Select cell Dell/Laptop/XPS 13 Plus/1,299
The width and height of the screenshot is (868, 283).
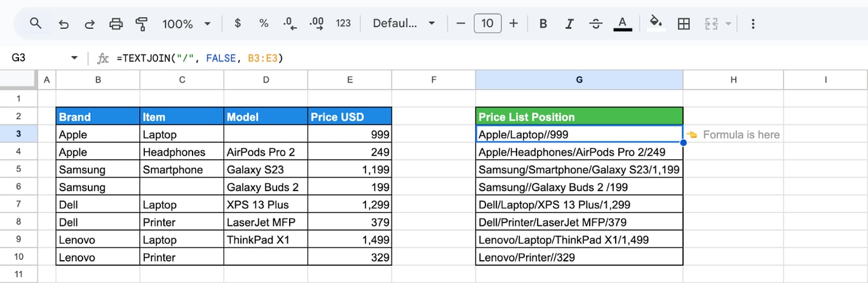tap(579, 204)
